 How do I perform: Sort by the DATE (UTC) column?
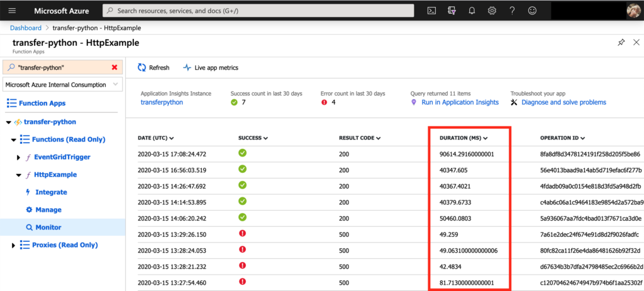point(156,138)
